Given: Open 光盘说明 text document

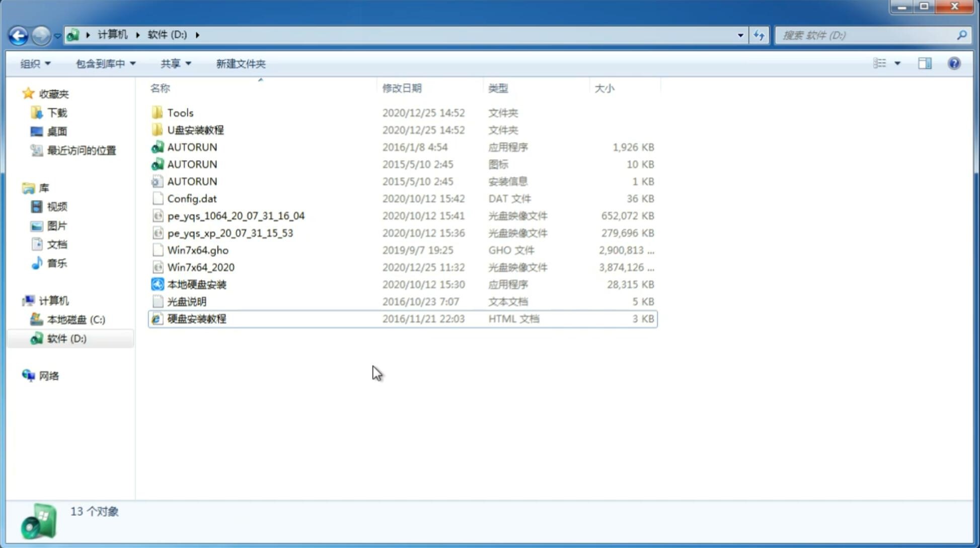Looking at the screenshot, I should tap(186, 301).
